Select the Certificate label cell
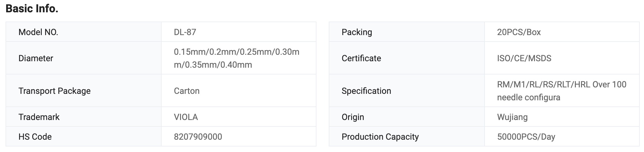Image resolution: width=644 pixels, height=152 pixels. 361,58
